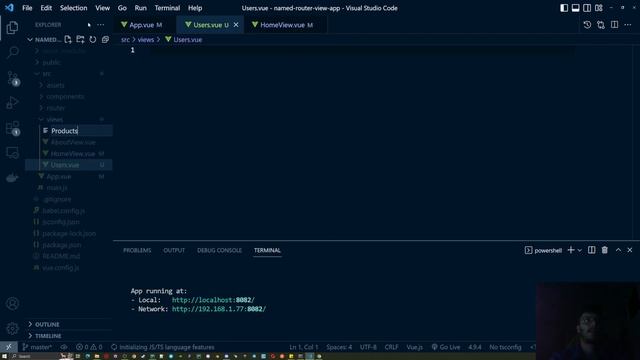Click the New File icon in Explorer

point(68,40)
